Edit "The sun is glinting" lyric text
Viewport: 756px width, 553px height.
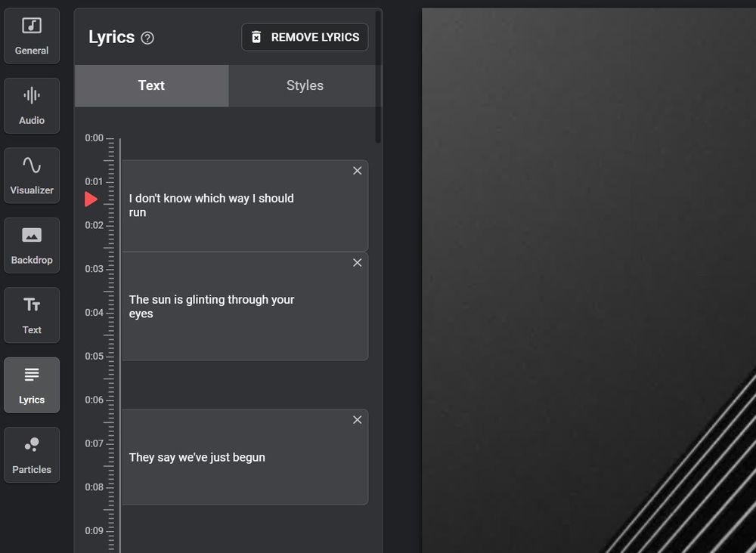tap(212, 307)
